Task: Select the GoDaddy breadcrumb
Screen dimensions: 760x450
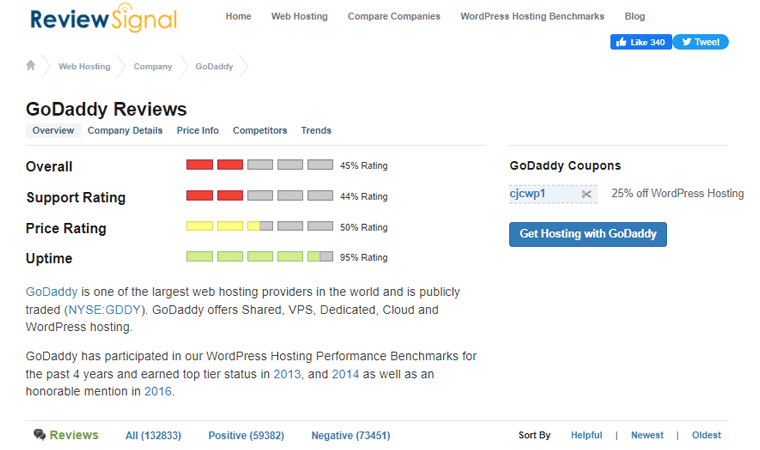Action: [214, 66]
